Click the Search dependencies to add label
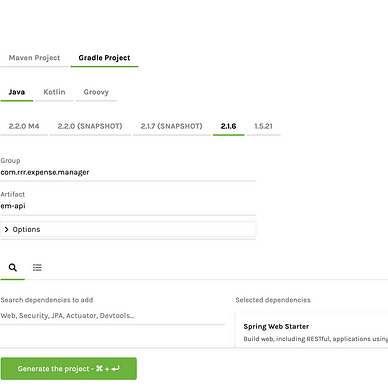The image size is (388, 388). pyautogui.click(x=47, y=300)
